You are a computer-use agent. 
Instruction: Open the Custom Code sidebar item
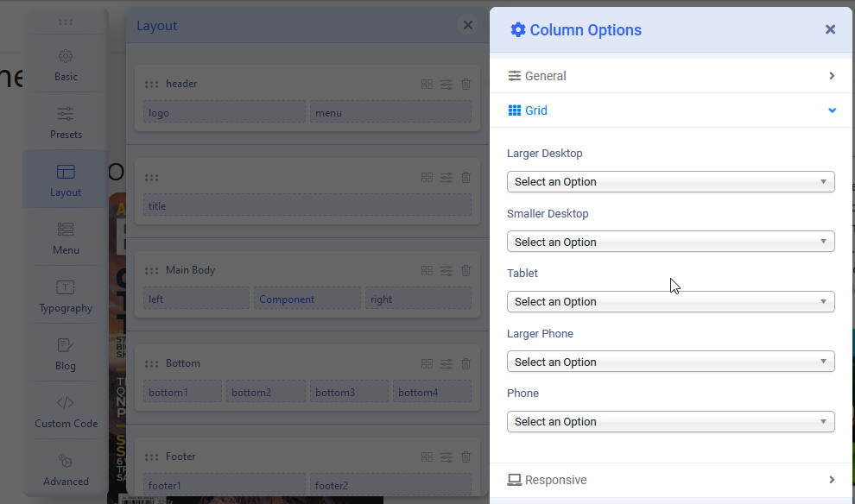point(66,412)
